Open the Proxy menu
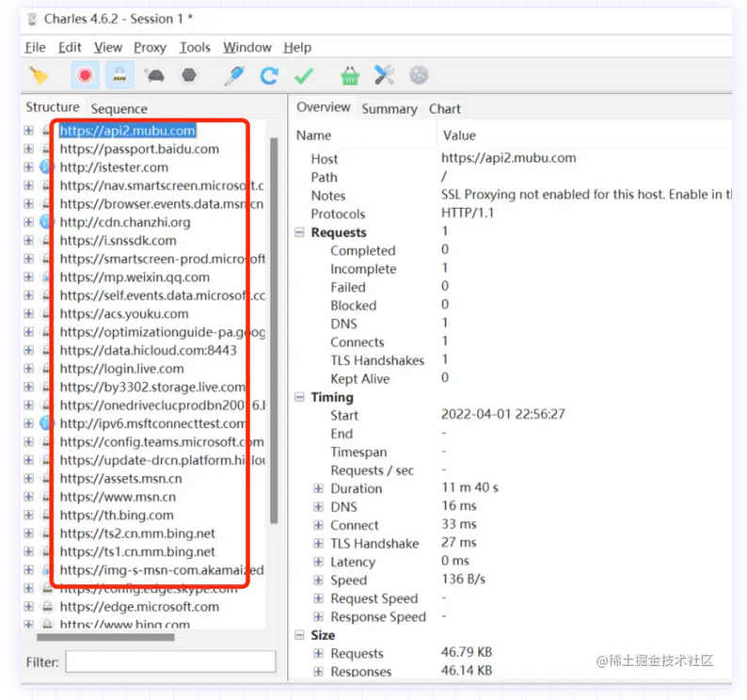The height and width of the screenshot is (700, 747). (151, 48)
